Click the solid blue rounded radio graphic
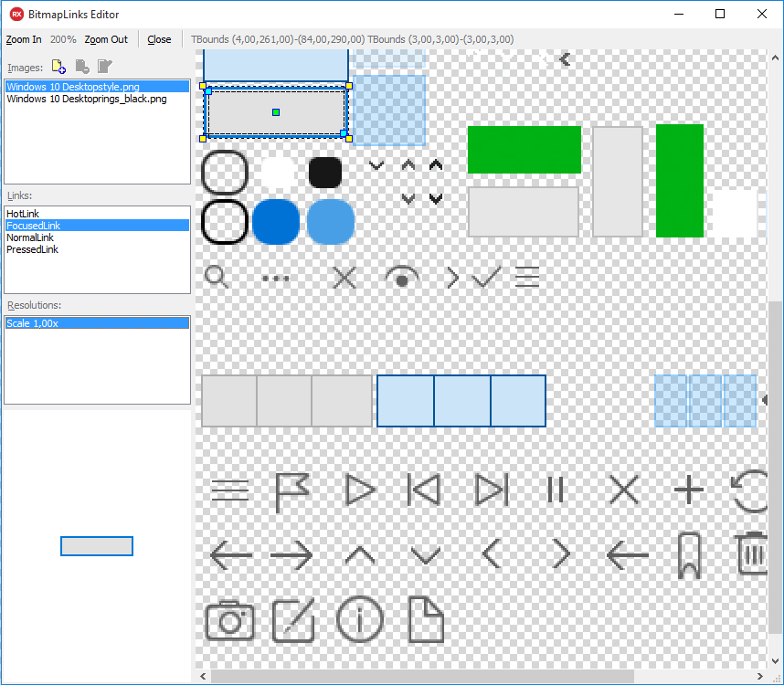Screen dimensions: 784x685 (276, 222)
